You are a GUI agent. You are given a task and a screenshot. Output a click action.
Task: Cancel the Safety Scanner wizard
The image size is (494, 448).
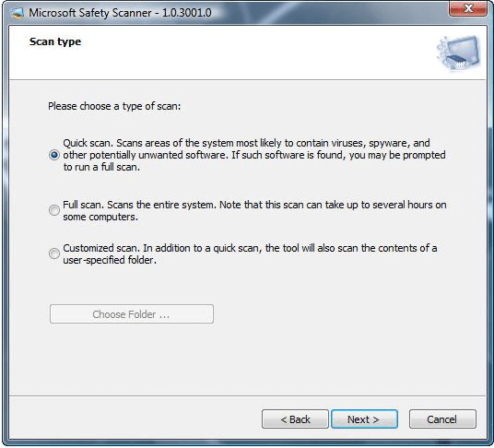tap(442, 419)
